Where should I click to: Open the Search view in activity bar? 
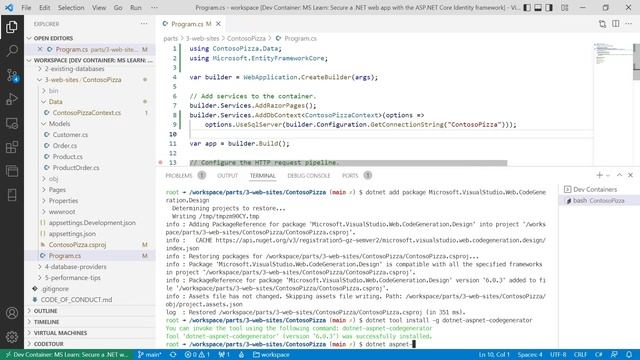[x=11, y=51]
